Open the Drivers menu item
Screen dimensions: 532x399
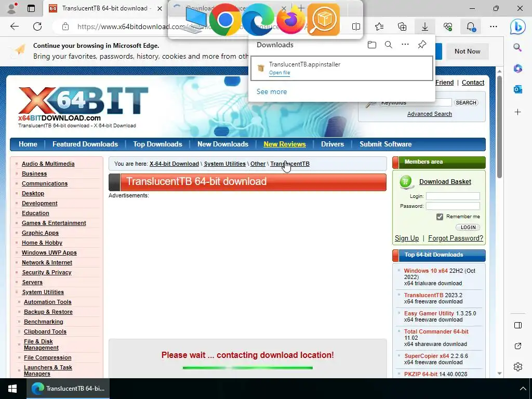pos(332,144)
